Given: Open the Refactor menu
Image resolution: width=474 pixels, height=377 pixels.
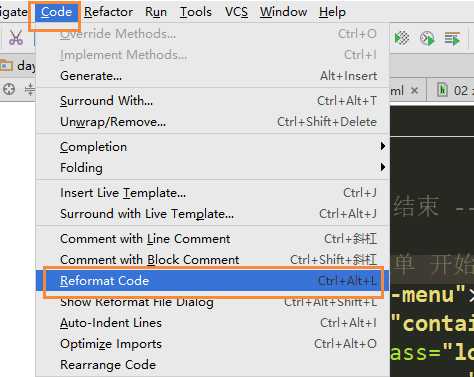Looking at the screenshot, I should (108, 12).
